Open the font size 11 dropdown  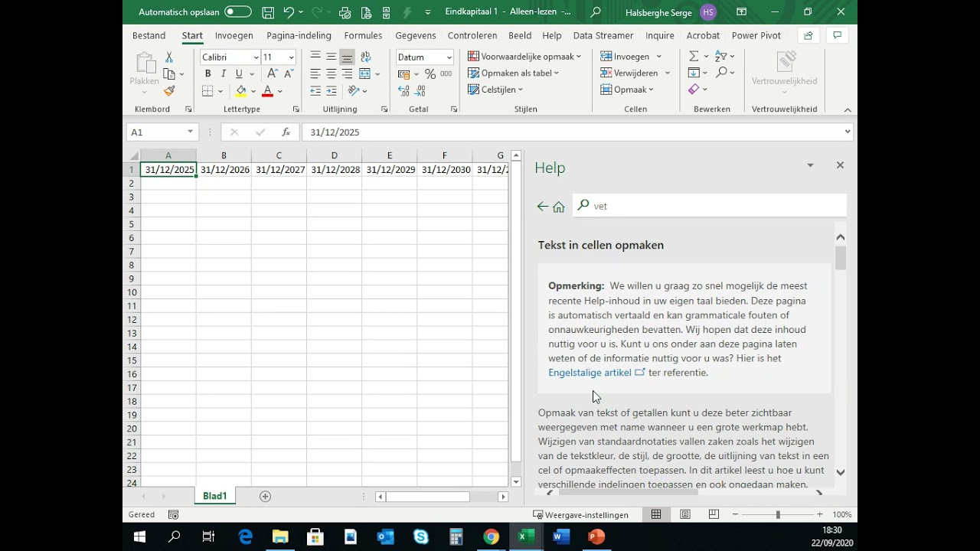pos(291,57)
